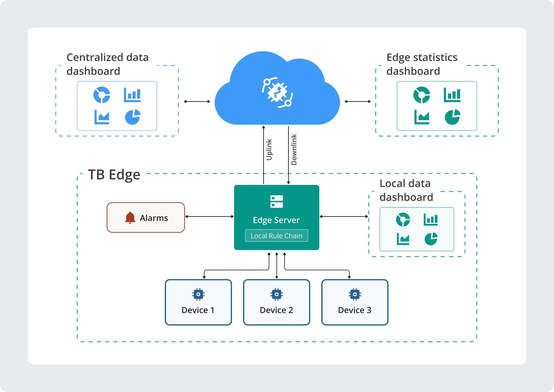Screen dimensions: 554x392
Task: Click the Local Rule Chain button
Action: (x=277, y=235)
